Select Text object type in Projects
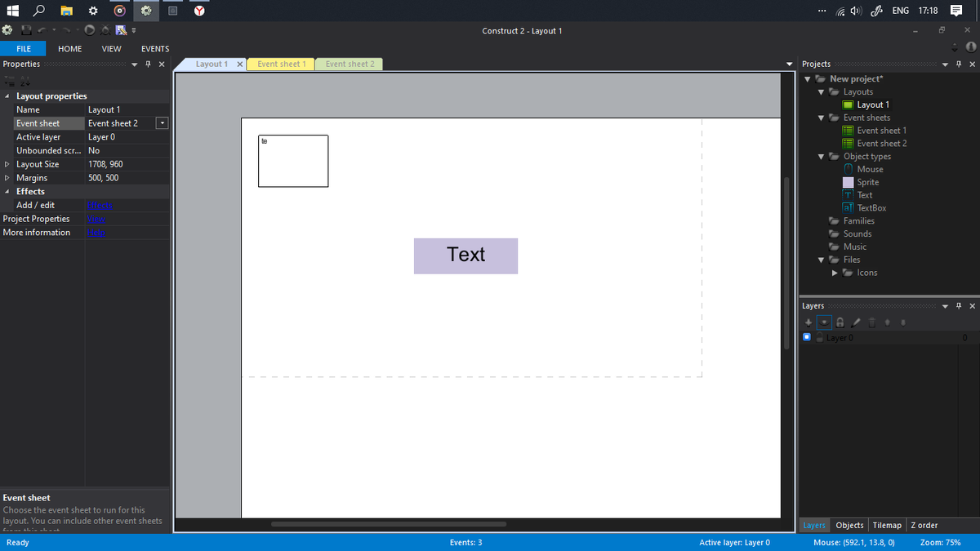 (858, 195)
